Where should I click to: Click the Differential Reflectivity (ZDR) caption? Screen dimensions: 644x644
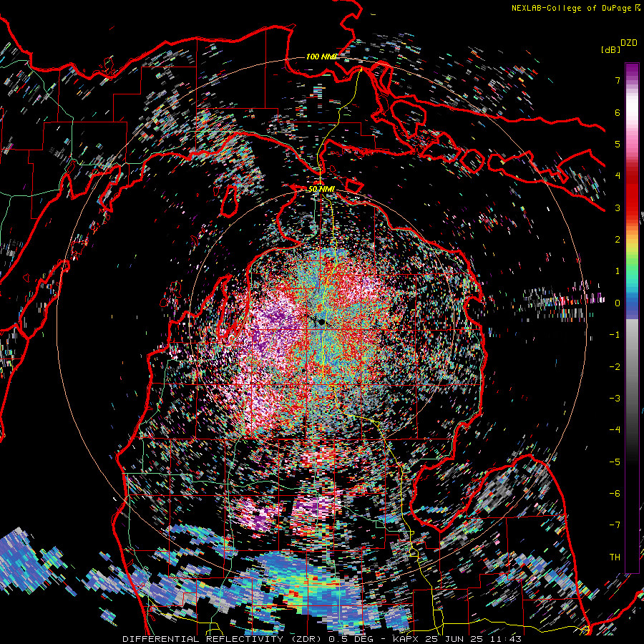[x=223, y=639]
